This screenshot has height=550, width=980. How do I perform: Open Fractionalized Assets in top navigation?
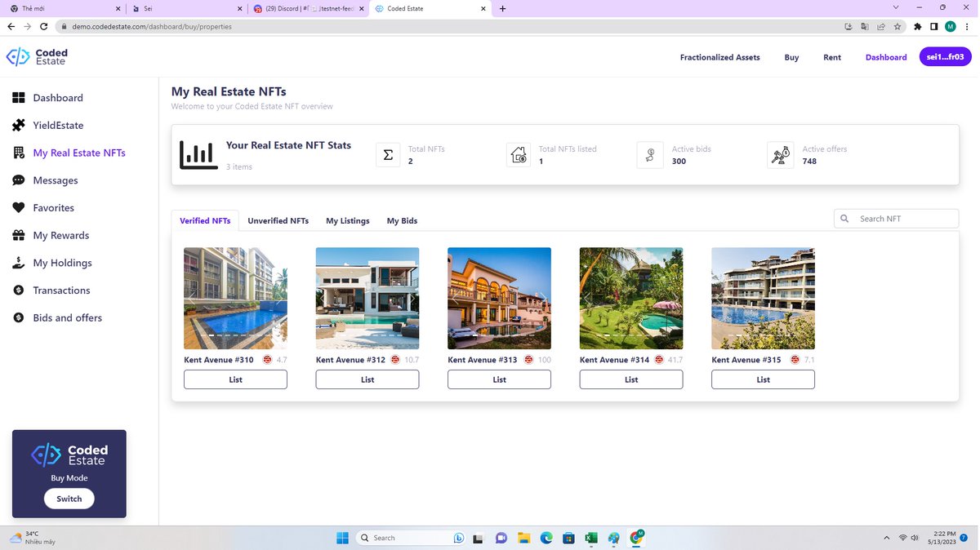coord(720,57)
